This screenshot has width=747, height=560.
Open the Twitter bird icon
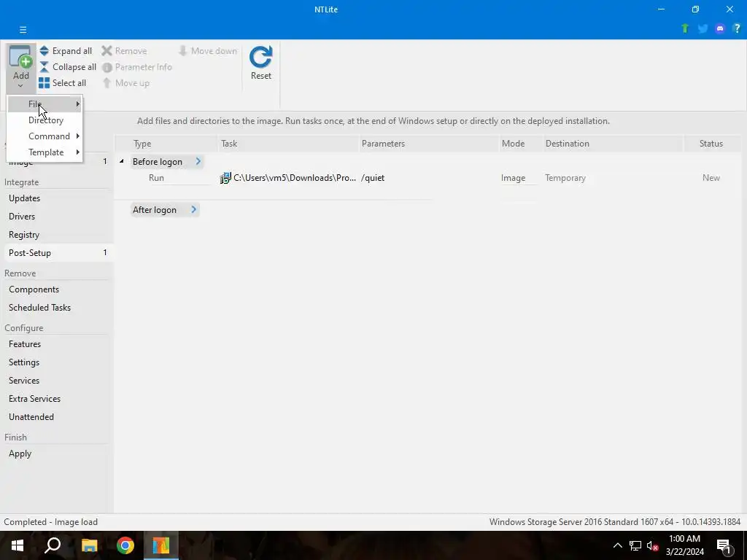coord(703,28)
